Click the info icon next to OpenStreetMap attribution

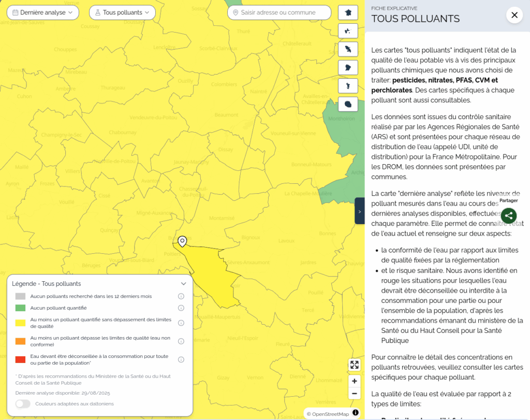[356, 413]
